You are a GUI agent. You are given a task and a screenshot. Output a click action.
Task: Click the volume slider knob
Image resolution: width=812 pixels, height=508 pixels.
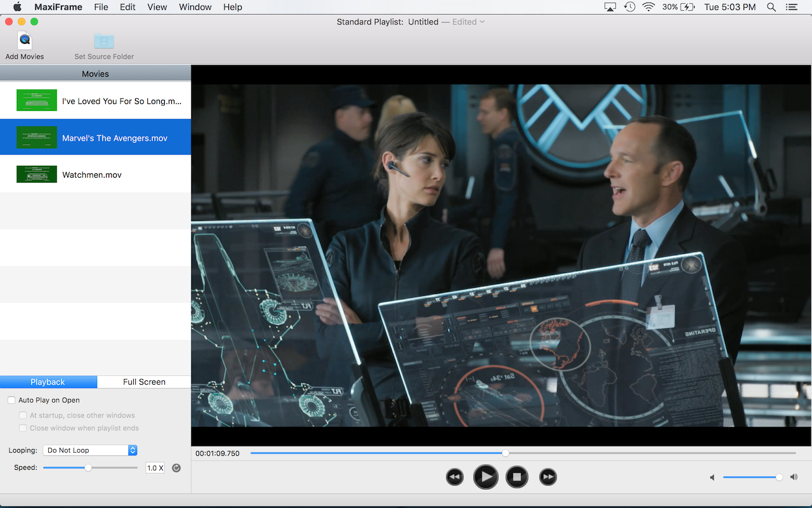tap(779, 477)
